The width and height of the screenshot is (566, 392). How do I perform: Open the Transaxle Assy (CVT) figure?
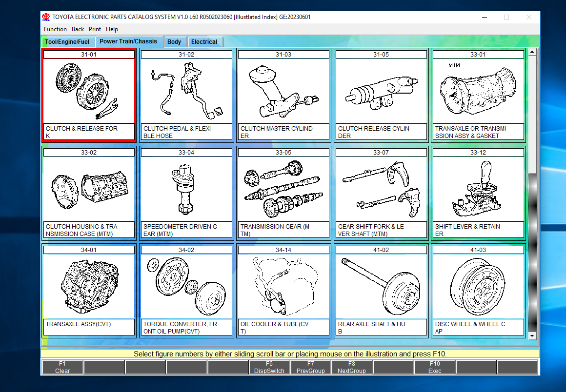click(x=89, y=285)
